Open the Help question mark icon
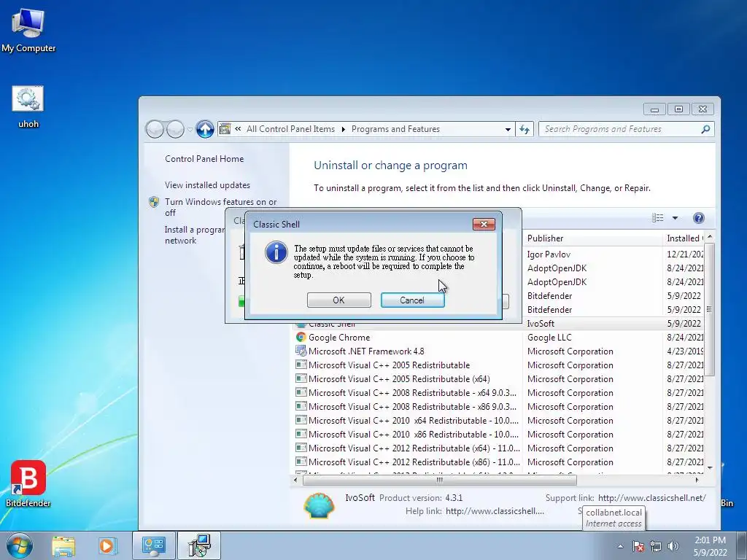The height and width of the screenshot is (560, 747). coord(698,218)
